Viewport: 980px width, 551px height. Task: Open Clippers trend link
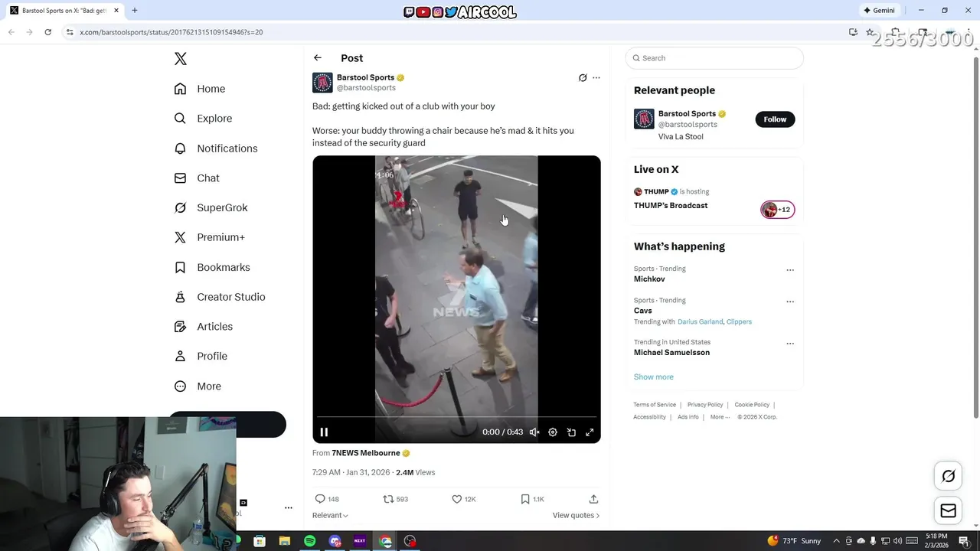[739, 322]
